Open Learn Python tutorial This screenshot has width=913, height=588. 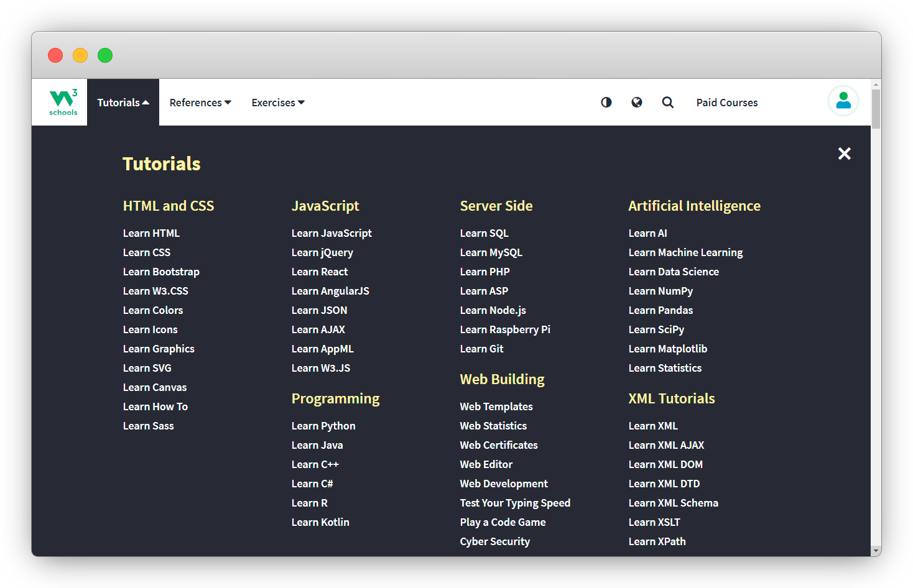coord(323,426)
